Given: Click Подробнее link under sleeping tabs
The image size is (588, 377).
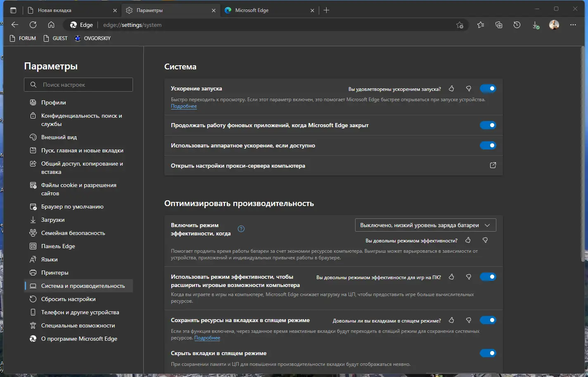Looking at the screenshot, I should (x=207, y=338).
